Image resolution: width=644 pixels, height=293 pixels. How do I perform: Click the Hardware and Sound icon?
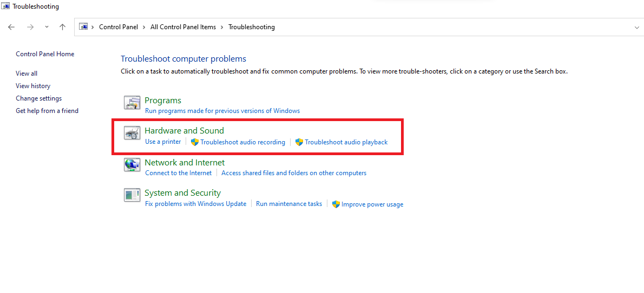(132, 133)
